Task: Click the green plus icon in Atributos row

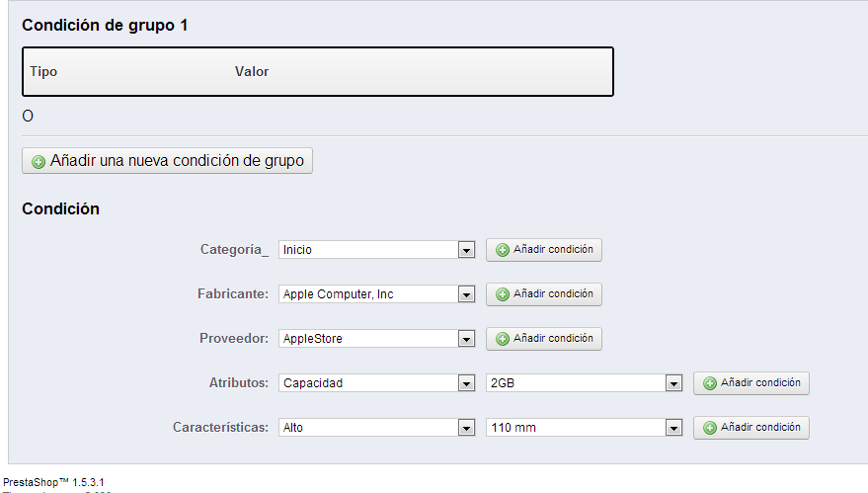Action: (x=709, y=383)
